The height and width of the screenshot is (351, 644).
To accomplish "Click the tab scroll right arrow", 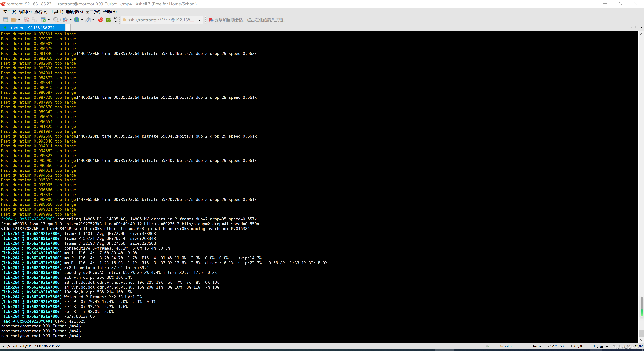I will click(636, 27).
